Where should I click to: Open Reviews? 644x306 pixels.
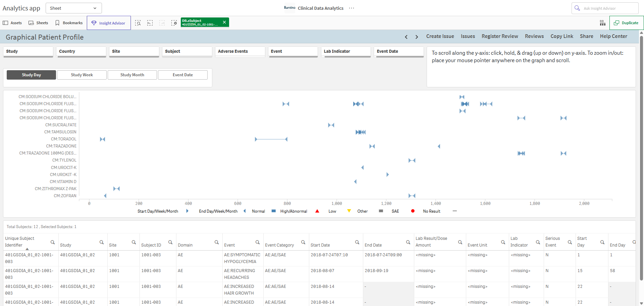click(534, 36)
